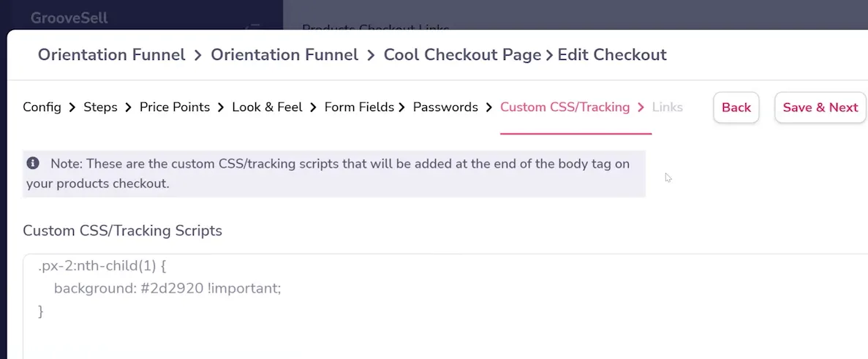Select the Form Fields step
Viewport: 868px width, 359px height.
[x=359, y=107]
